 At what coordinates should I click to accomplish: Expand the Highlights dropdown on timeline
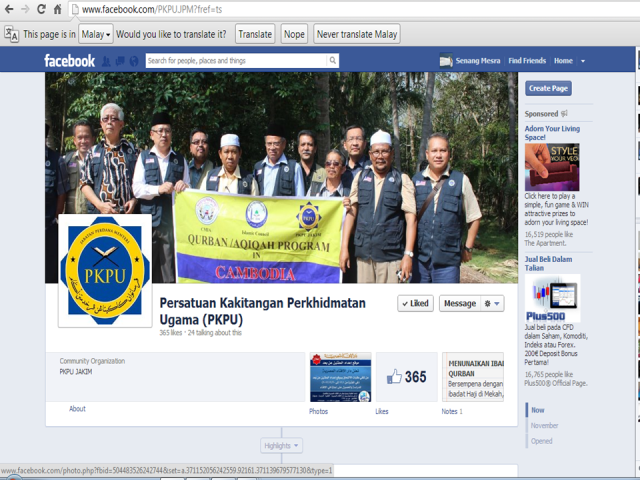pyautogui.click(x=281, y=445)
